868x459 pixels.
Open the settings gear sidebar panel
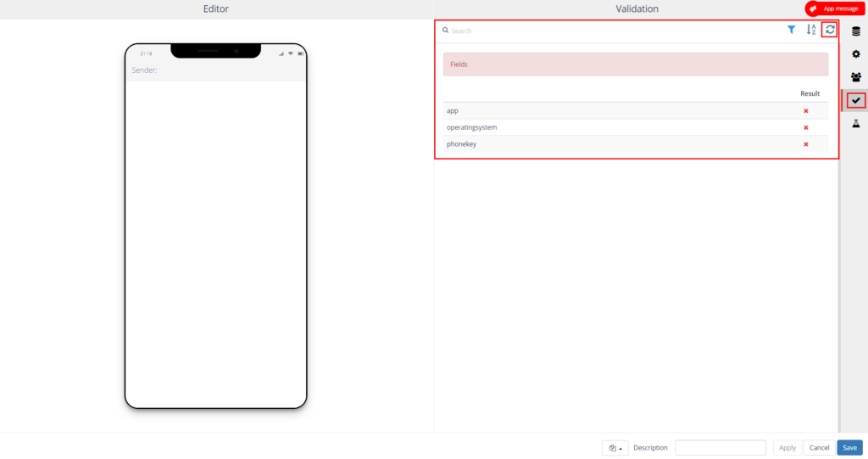856,54
